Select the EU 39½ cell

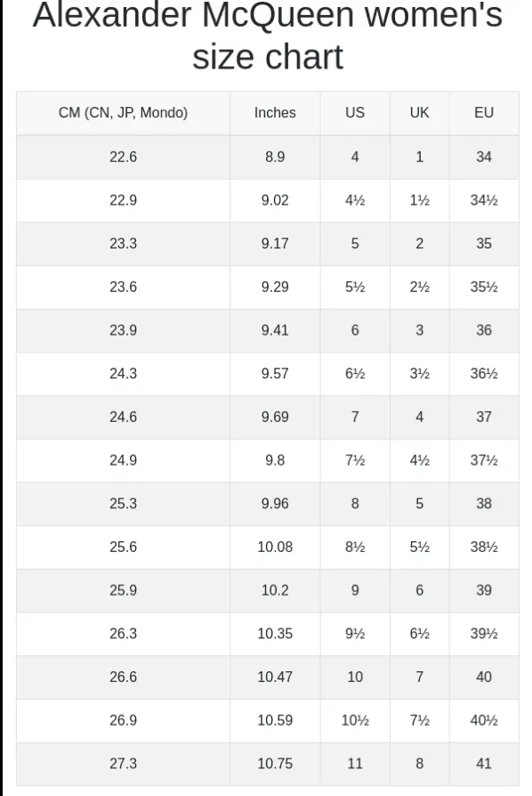(x=484, y=634)
